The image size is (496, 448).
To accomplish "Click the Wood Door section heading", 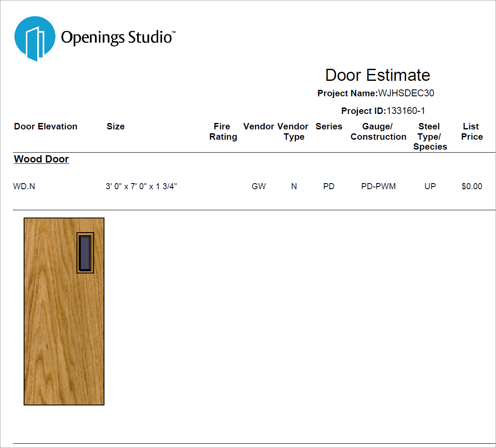I will pos(41,159).
